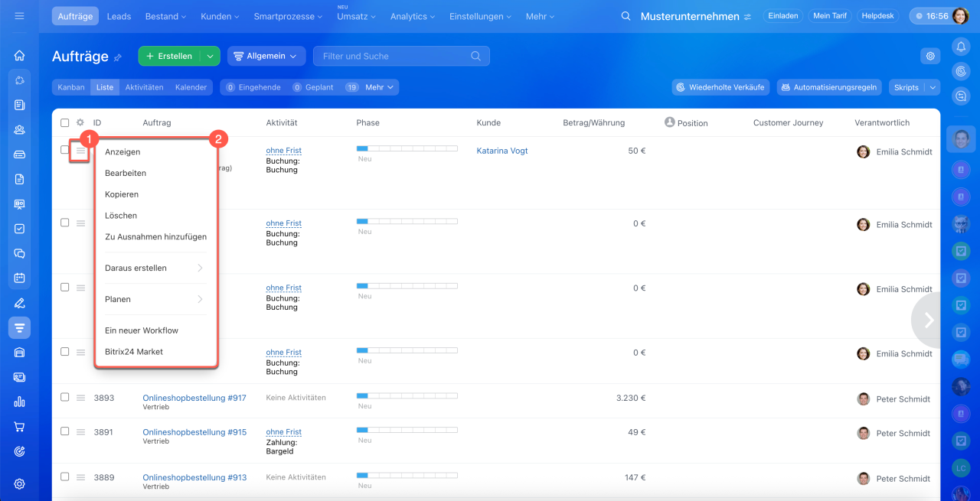
Task: Open hamburger row menu for order 3893
Action: [80, 398]
